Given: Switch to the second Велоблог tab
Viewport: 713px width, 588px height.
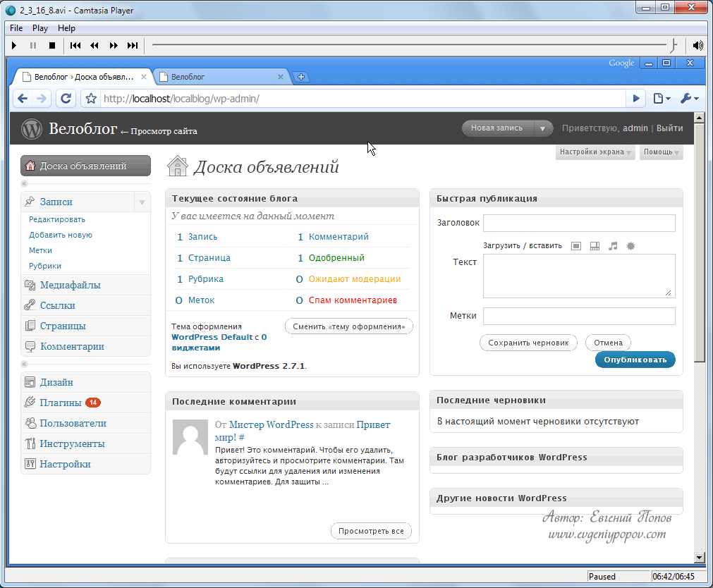Looking at the screenshot, I should pos(218,77).
